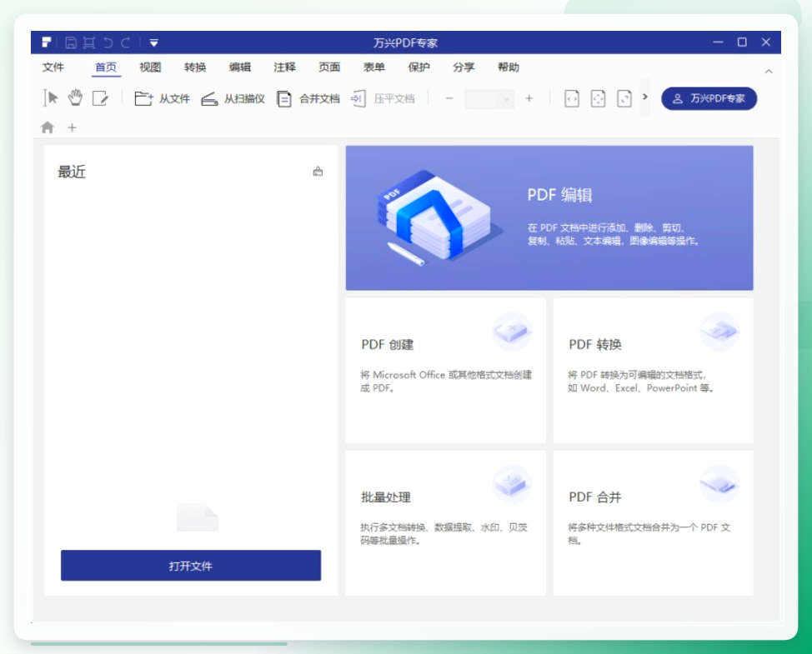Switch to the 表单 tab
The width and height of the screenshot is (812, 654).
point(373,67)
